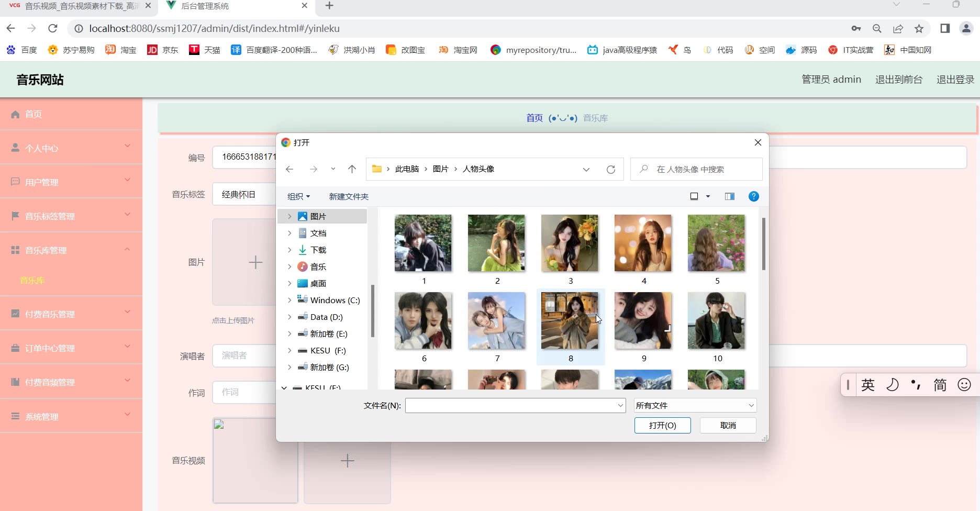Image resolution: width=980 pixels, height=511 pixels.
Task: Click the emoji icon on the IME toolbar
Action: pyautogui.click(x=964, y=385)
